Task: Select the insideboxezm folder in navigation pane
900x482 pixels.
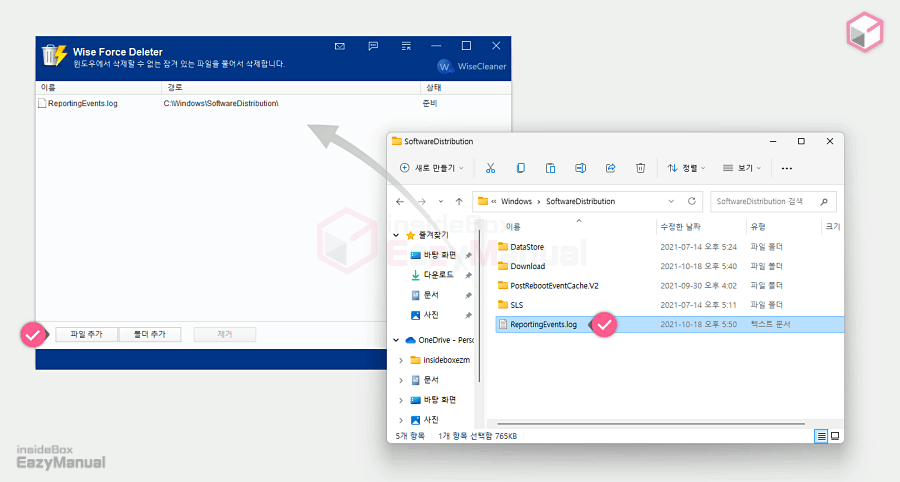Action: pos(440,360)
